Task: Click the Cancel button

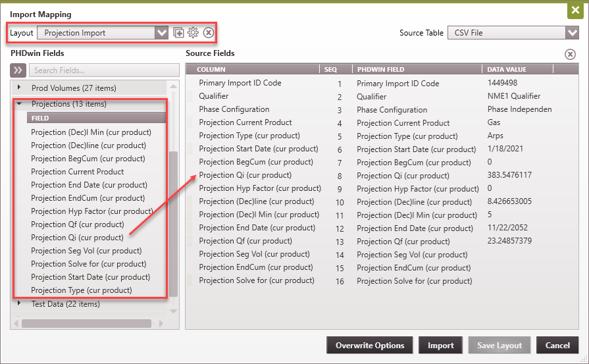Action: point(557,345)
